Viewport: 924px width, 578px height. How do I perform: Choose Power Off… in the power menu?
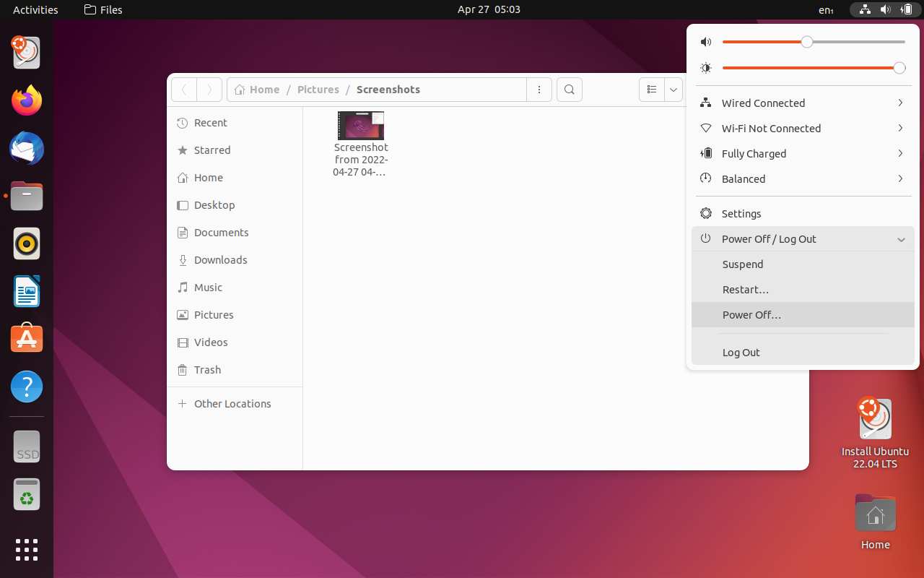click(x=803, y=315)
